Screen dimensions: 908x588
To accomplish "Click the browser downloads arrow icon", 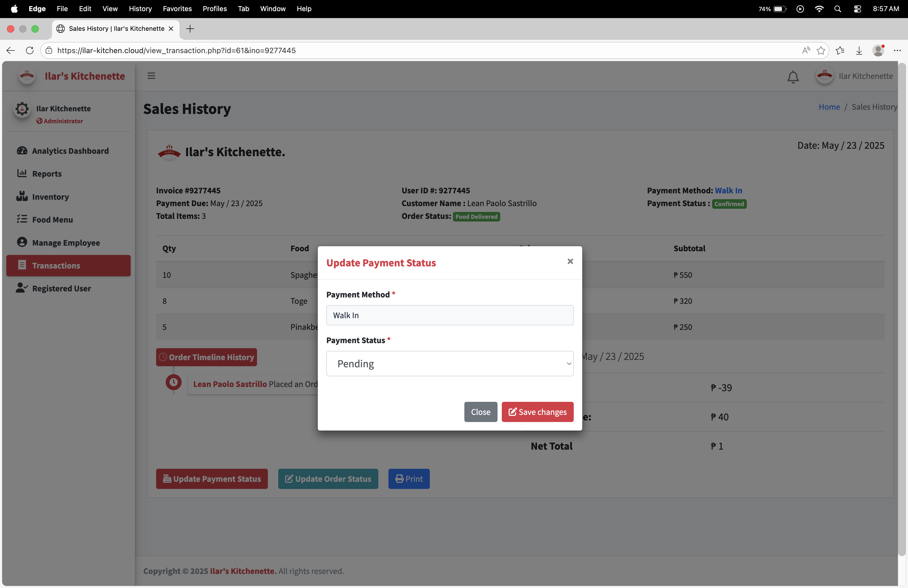I will pyautogui.click(x=859, y=50).
